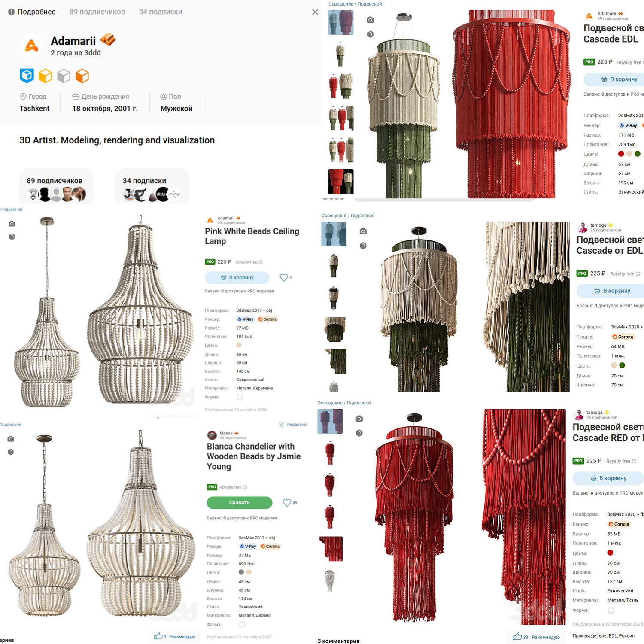This screenshot has height=644, width=644.
Task: Open the black-background thumbnail in Cascade EDL gallery
Action: point(341,182)
